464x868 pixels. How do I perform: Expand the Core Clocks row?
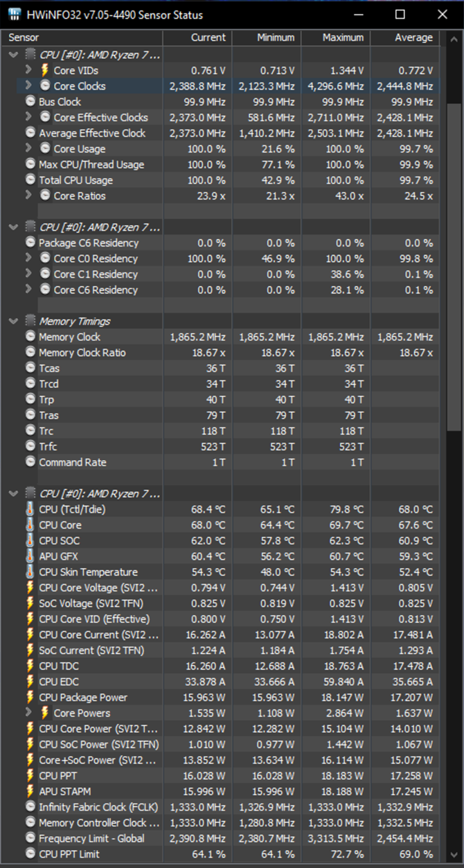point(28,85)
